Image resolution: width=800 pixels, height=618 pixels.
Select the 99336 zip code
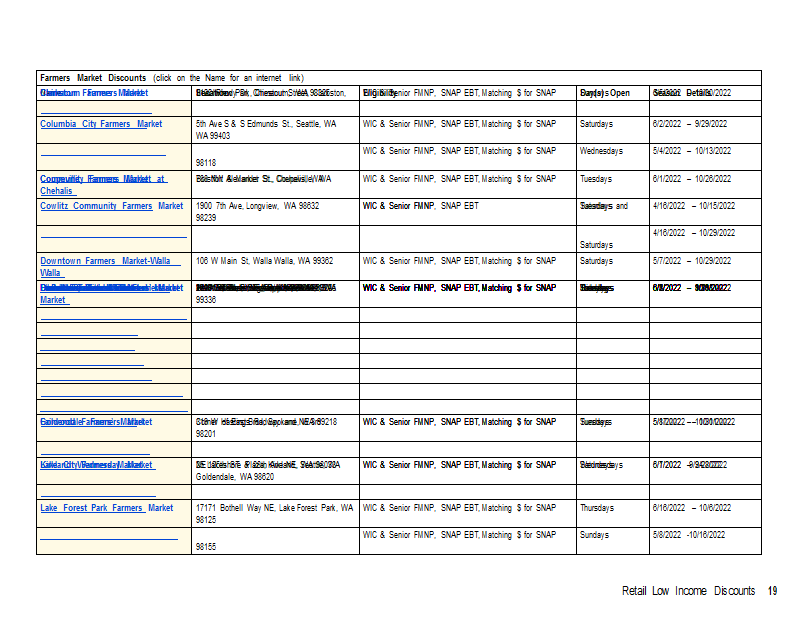206,300
